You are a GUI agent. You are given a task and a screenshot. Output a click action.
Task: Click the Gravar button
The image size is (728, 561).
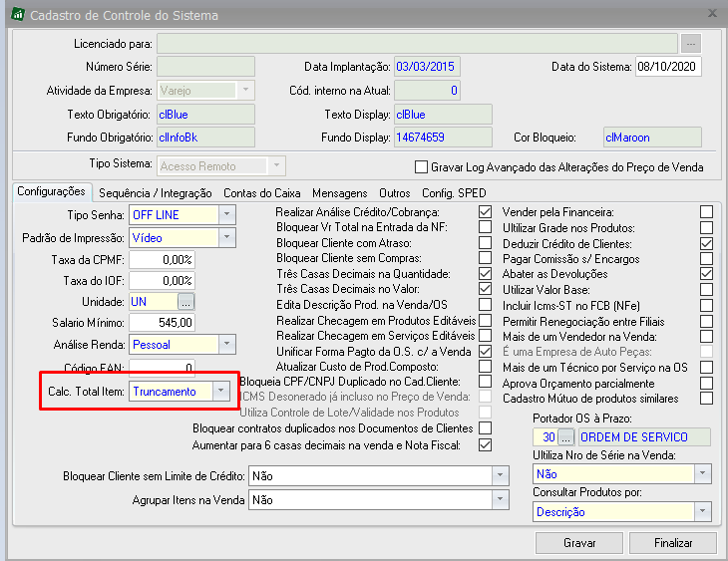point(579,543)
